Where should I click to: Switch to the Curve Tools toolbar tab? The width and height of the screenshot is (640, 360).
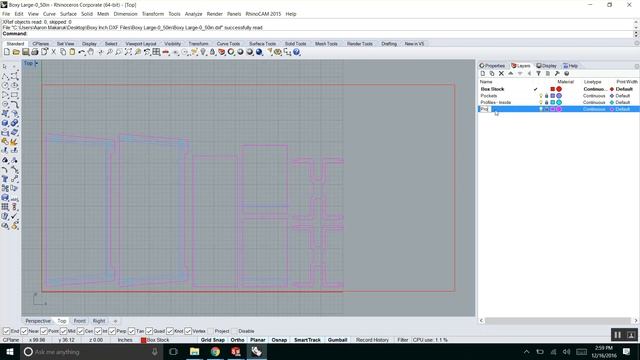[x=228, y=44]
